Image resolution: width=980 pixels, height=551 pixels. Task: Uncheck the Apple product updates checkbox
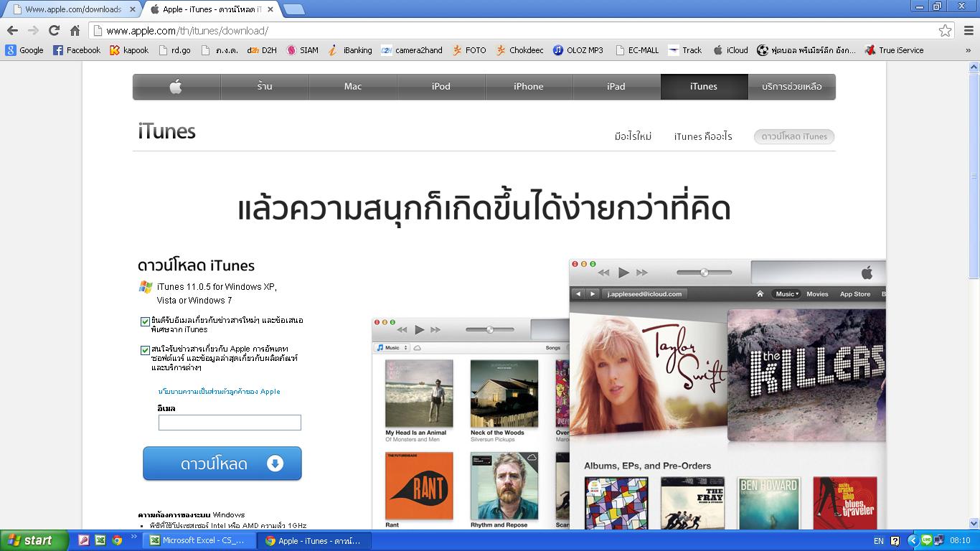(x=145, y=350)
